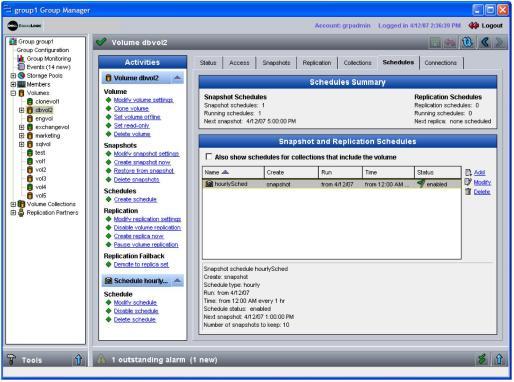514x382 pixels.
Task: Expand the sqlvol tree node
Action: [22, 144]
